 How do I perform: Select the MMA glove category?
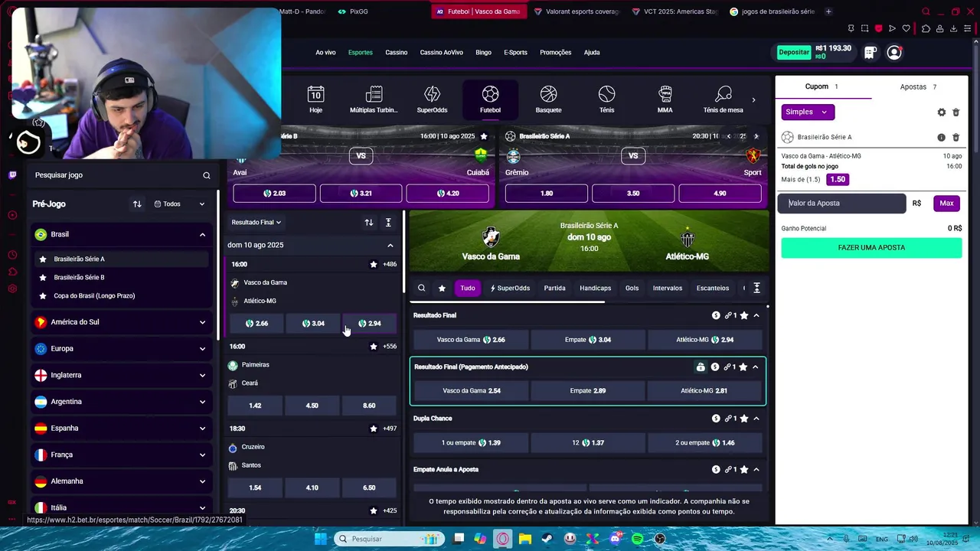(x=665, y=99)
